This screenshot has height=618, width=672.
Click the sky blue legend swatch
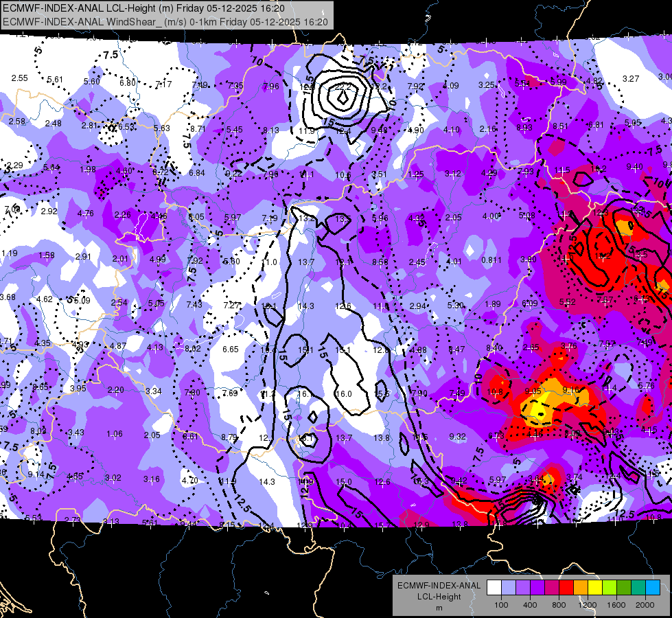[653, 588]
